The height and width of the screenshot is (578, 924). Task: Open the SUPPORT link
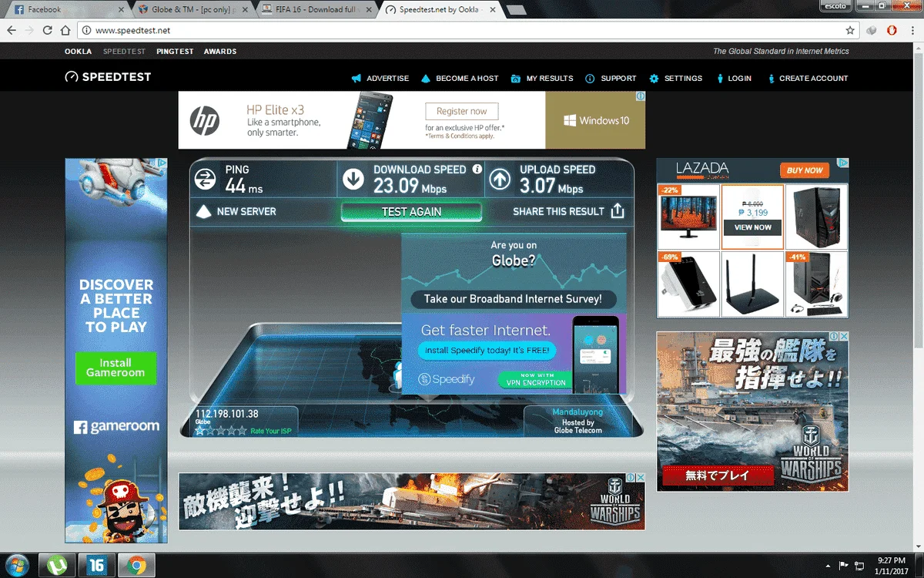611,78
